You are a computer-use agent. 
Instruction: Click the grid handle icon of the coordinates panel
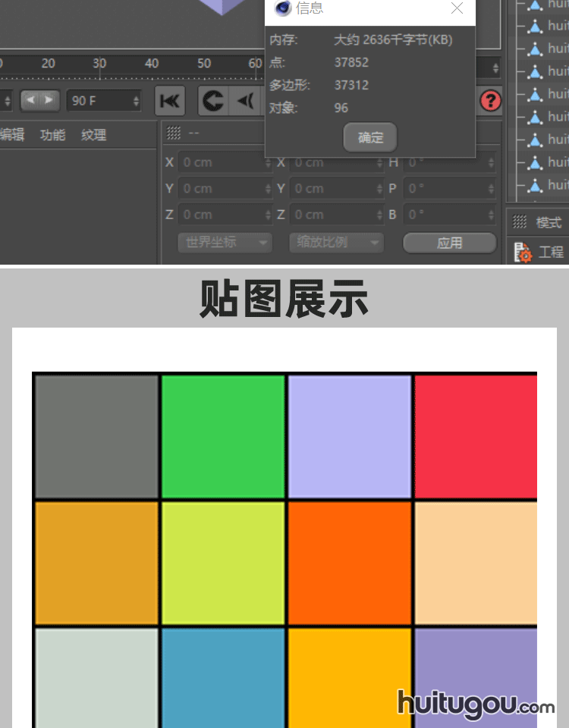174,133
